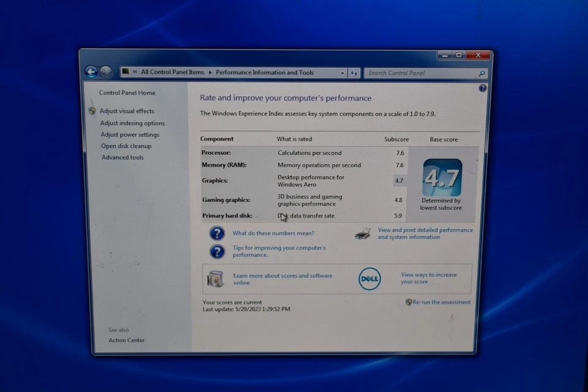Viewport: 588px width, 392px height.
Task: Open 'View ways to increase your score'
Action: [429, 278]
